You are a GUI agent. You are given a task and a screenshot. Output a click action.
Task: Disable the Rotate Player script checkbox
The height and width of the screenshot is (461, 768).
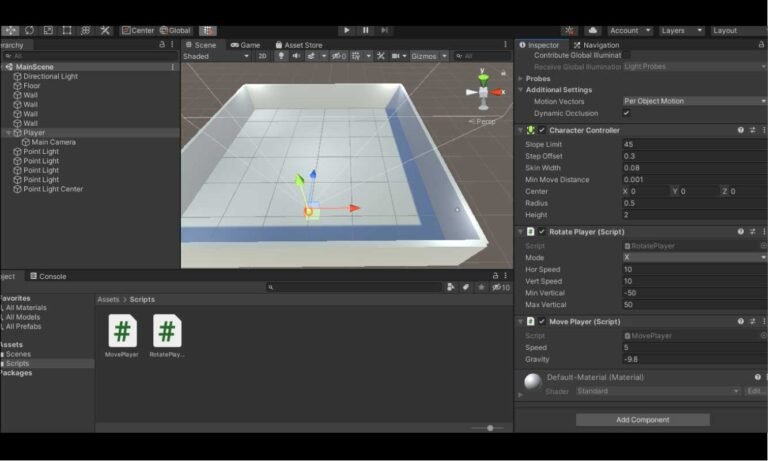click(542, 231)
